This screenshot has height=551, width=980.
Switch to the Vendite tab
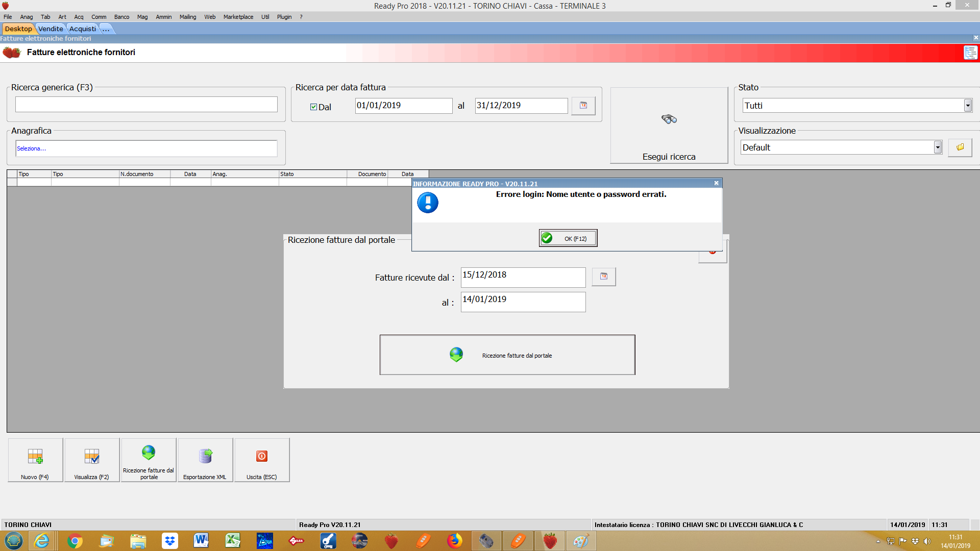[x=51, y=29]
